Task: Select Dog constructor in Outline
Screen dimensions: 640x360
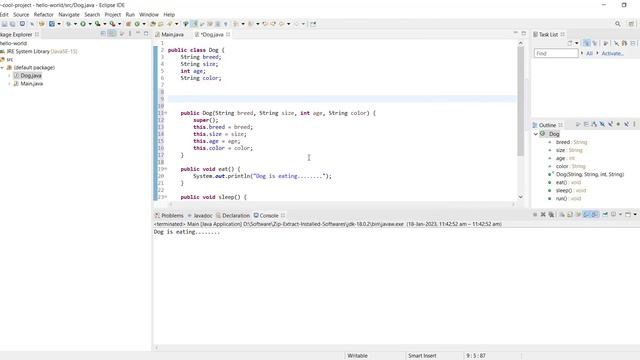Action: click(586, 174)
